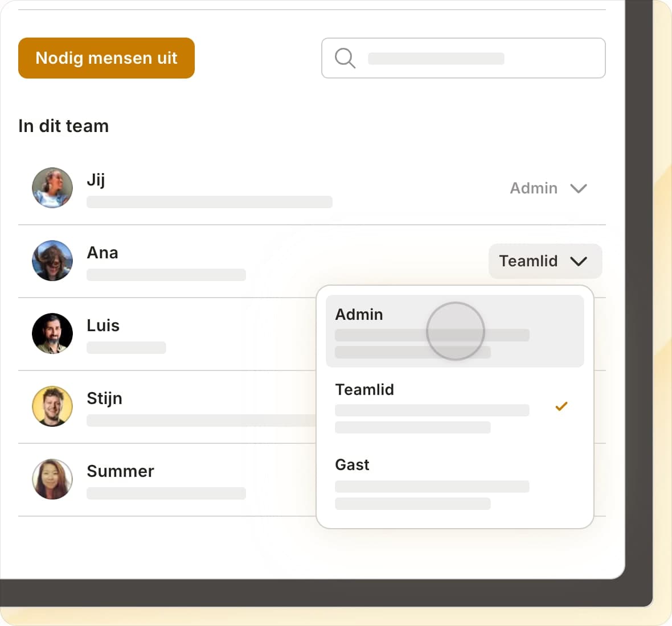Click the Nodig mensen uit button
672x626 pixels.
pos(106,58)
